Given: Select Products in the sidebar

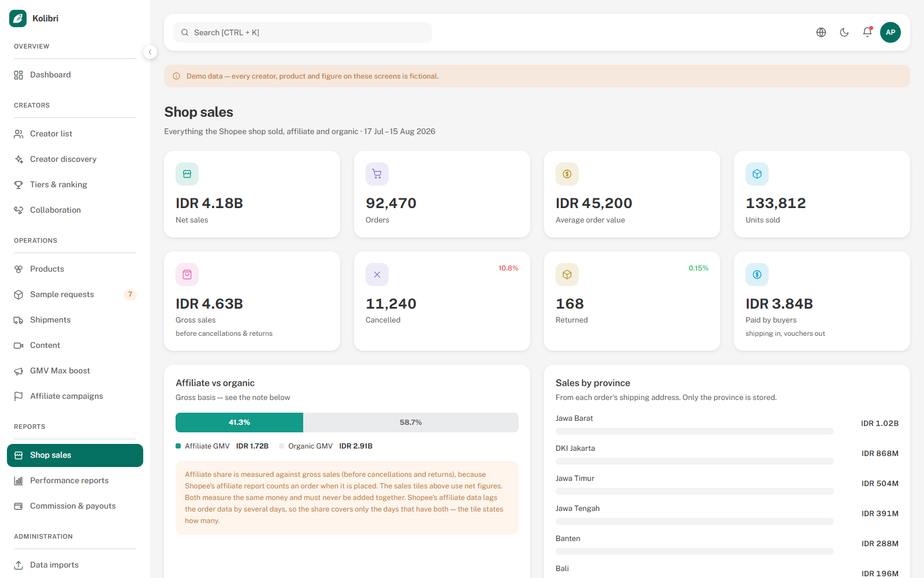Looking at the screenshot, I should (75, 269).
